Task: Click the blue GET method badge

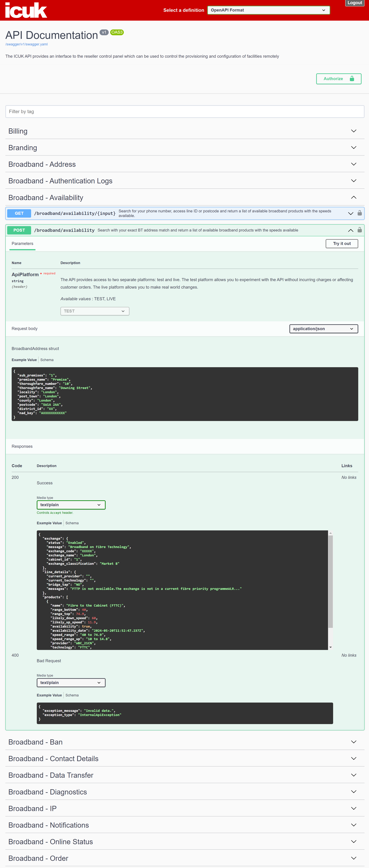Action: click(x=19, y=213)
